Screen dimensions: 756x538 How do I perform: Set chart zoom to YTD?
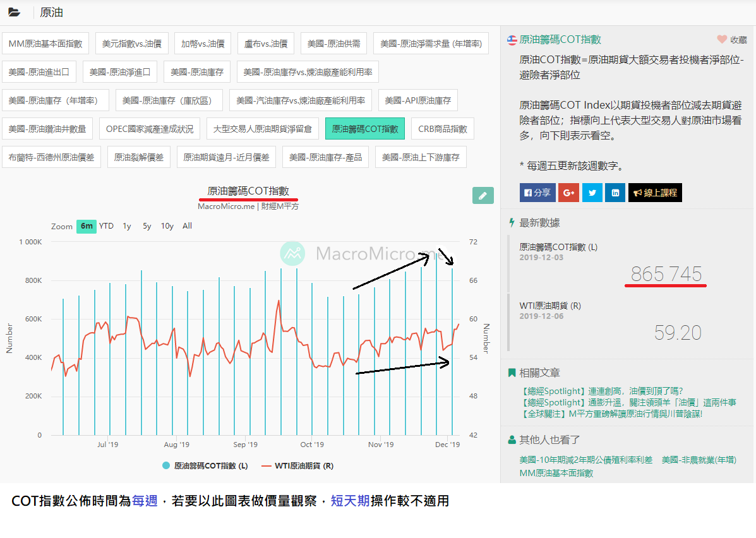(x=106, y=226)
